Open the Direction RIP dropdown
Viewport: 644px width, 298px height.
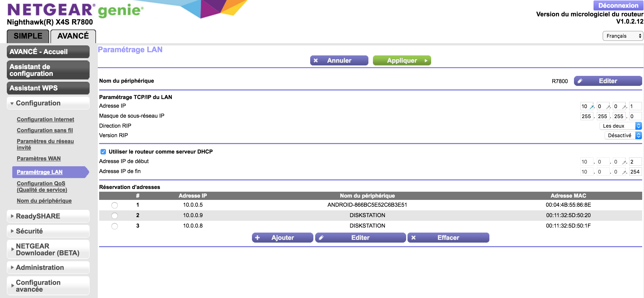coord(620,126)
